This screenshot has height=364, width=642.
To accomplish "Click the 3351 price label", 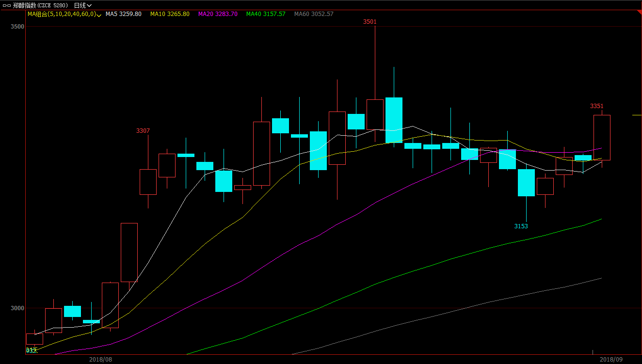I will point(597,106).
